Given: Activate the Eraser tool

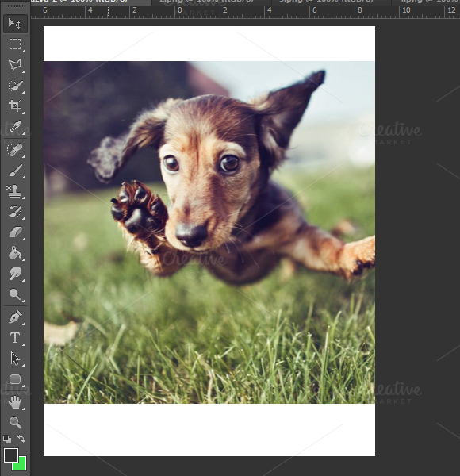Looking at the screenshot, I should click(15, 232).
